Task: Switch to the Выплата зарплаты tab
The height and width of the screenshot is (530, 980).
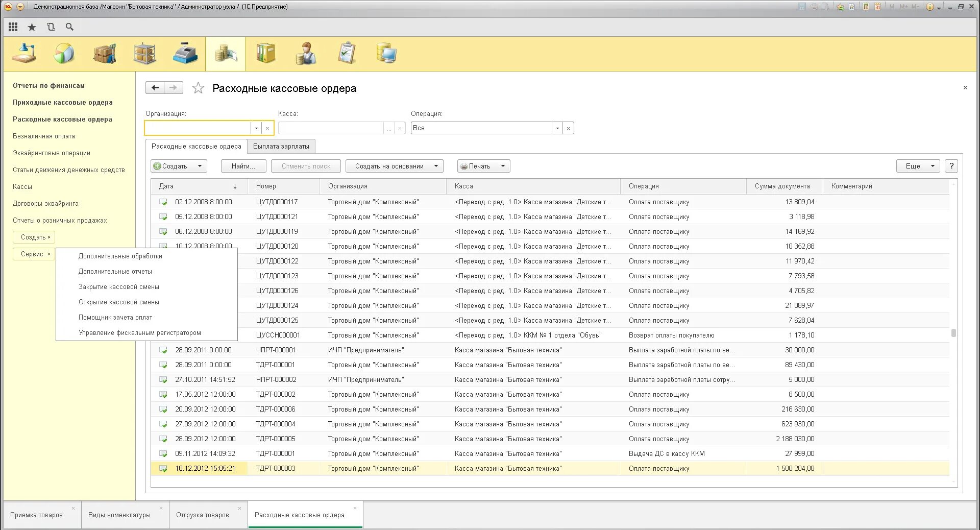Action: click(x=281, y=147)
